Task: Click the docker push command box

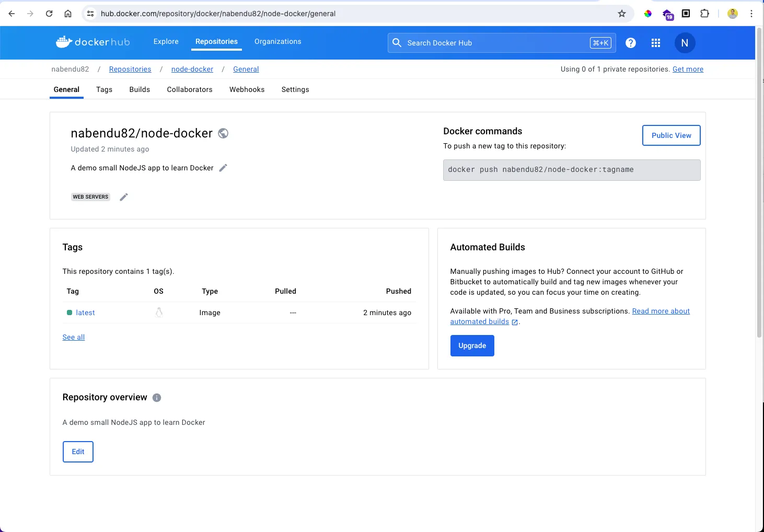Action: click(x=572, y=170)
